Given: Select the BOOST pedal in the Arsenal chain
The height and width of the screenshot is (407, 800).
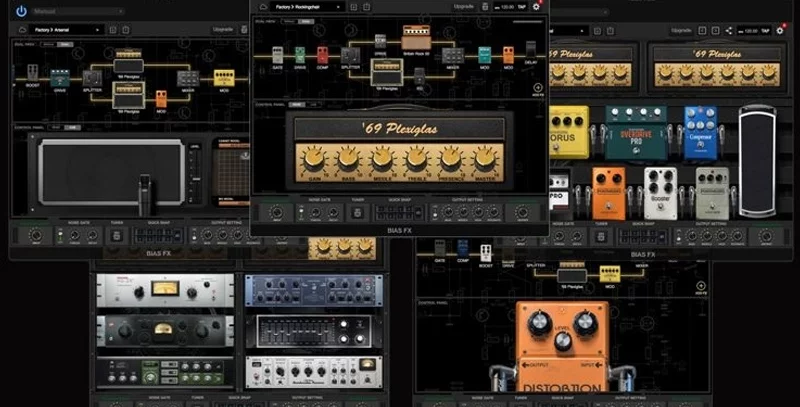Looking at the screenshot, I should click(33, 73).
